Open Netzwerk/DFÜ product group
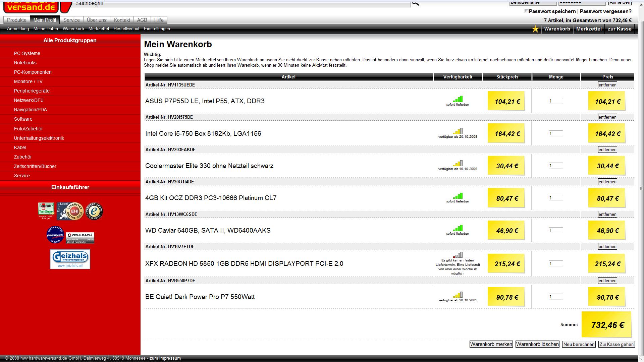 [29, 100]
